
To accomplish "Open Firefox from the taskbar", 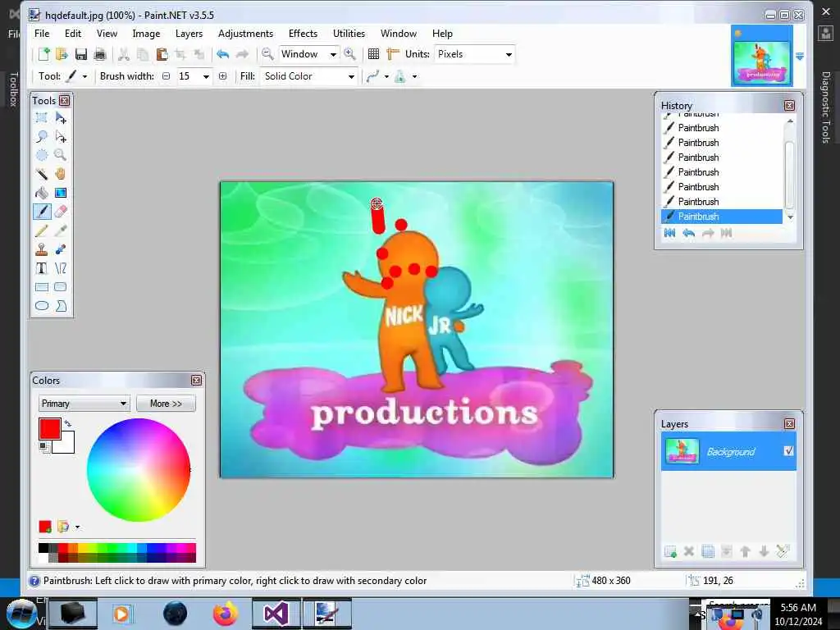I will click(x=226, y=614).
